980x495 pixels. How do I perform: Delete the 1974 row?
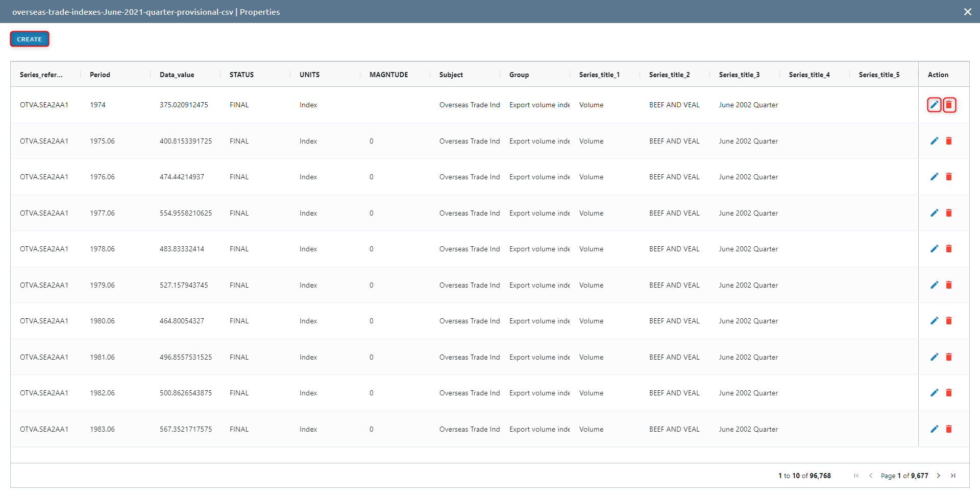pyautogui.click(x=949, y=105)
